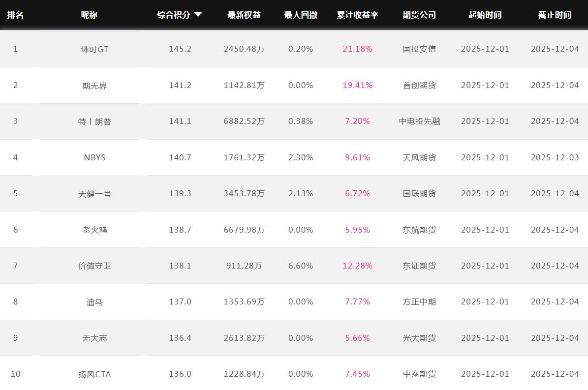The width and height of the screenshot is (588, 390).
Task: Sort by 累计收益率 column header
Action: pos(357,15)
